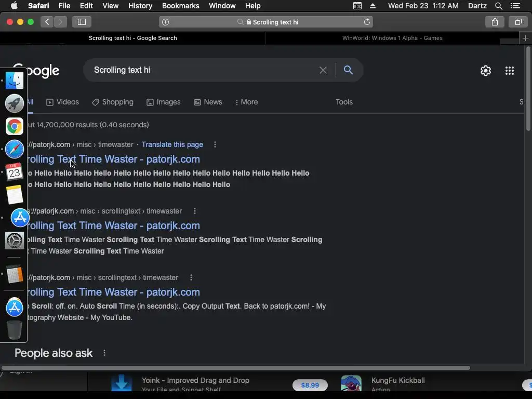532x399 pixels.
Task: Open the Safari File menu
Action: (64, 6)
